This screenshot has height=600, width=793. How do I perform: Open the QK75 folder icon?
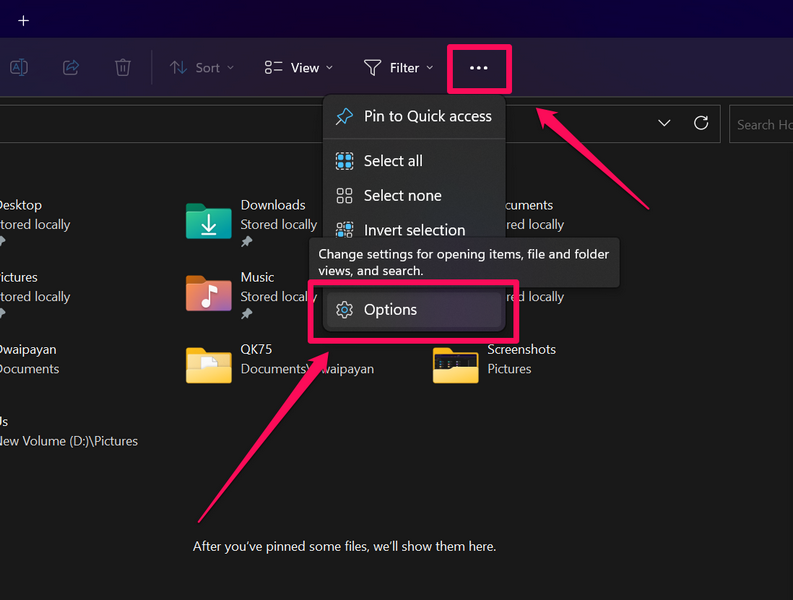point(208,364)
